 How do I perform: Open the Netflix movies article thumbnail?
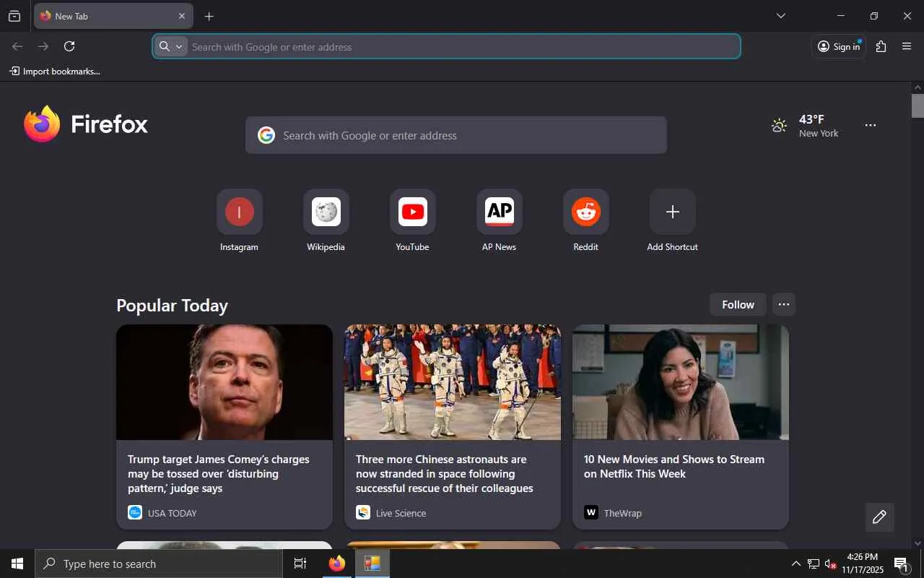point(681,382)
